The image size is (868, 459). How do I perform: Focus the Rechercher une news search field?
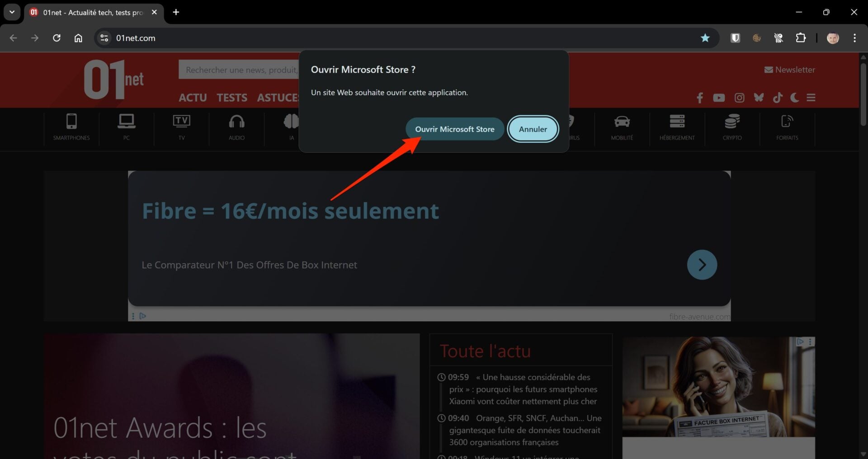(239, 70)
